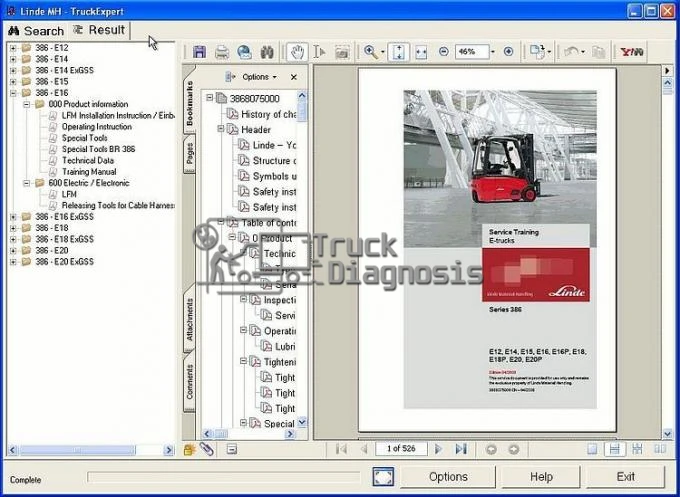Open the zoom percentage dropdown arrow

click(493, 52)
